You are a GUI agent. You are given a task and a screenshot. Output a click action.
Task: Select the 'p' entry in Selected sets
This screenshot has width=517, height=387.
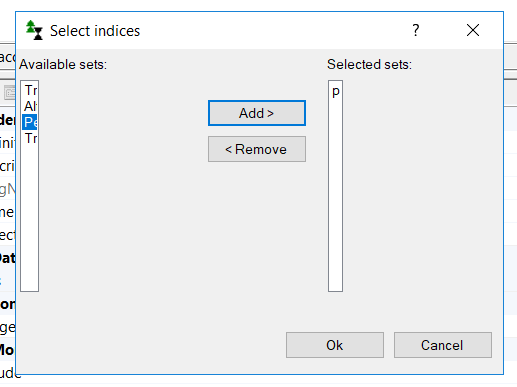tap(335, 91)
